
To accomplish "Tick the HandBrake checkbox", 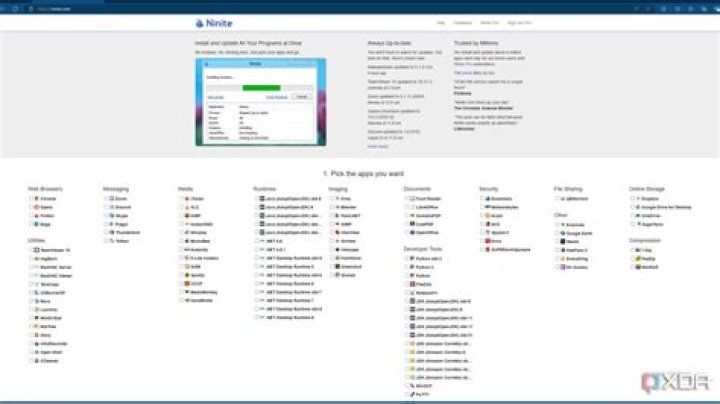I will click(x=181, y=301).
